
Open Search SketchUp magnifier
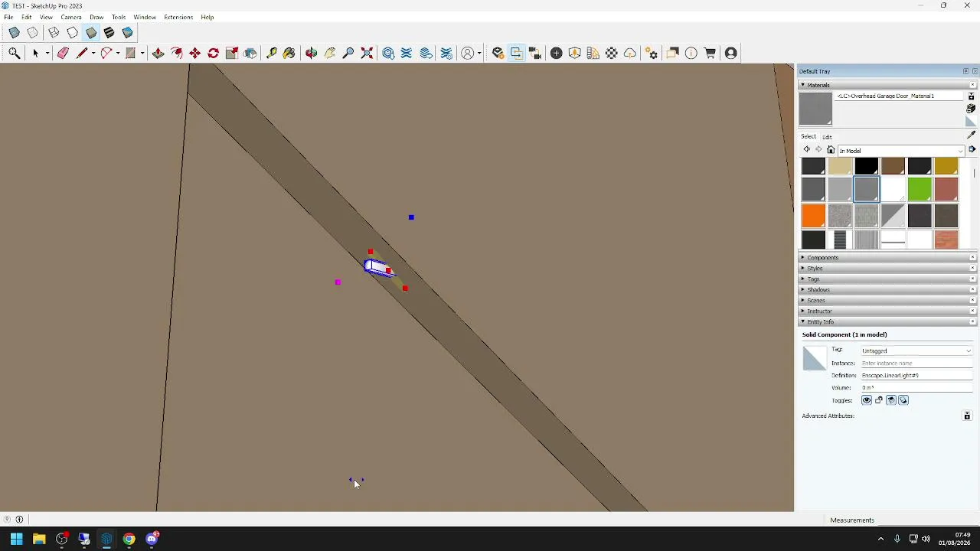pyautogui.click(x=15, y=53)
